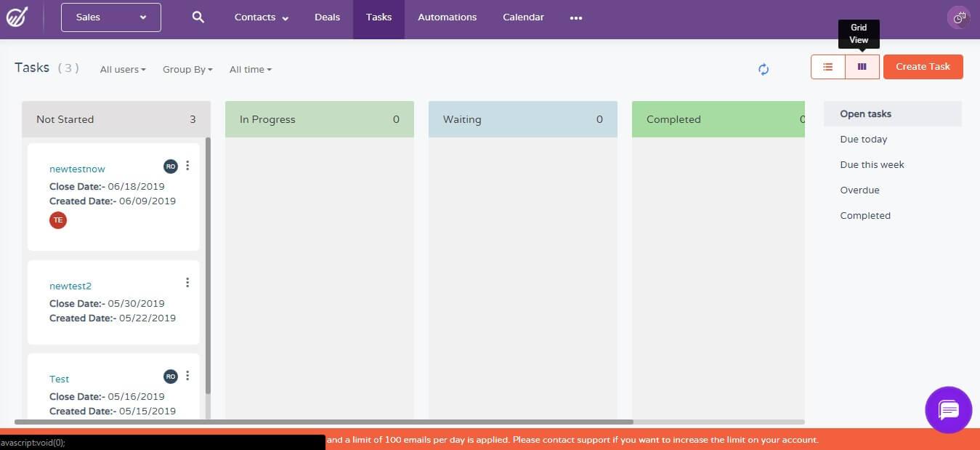Open the profile avatar menu

point(958,17)
